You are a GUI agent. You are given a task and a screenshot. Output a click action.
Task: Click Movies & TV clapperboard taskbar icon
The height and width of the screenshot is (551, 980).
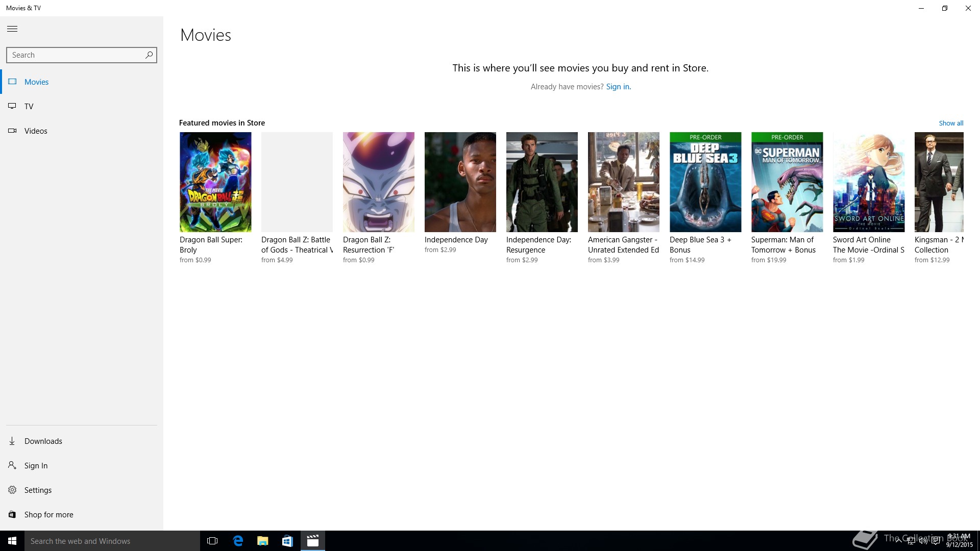coord(312,541)
